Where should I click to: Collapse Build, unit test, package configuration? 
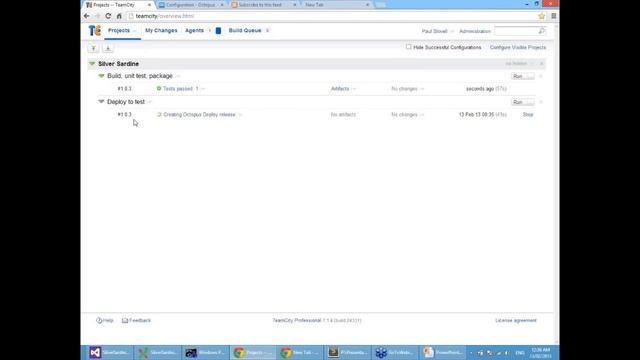[x=101, y=76]
